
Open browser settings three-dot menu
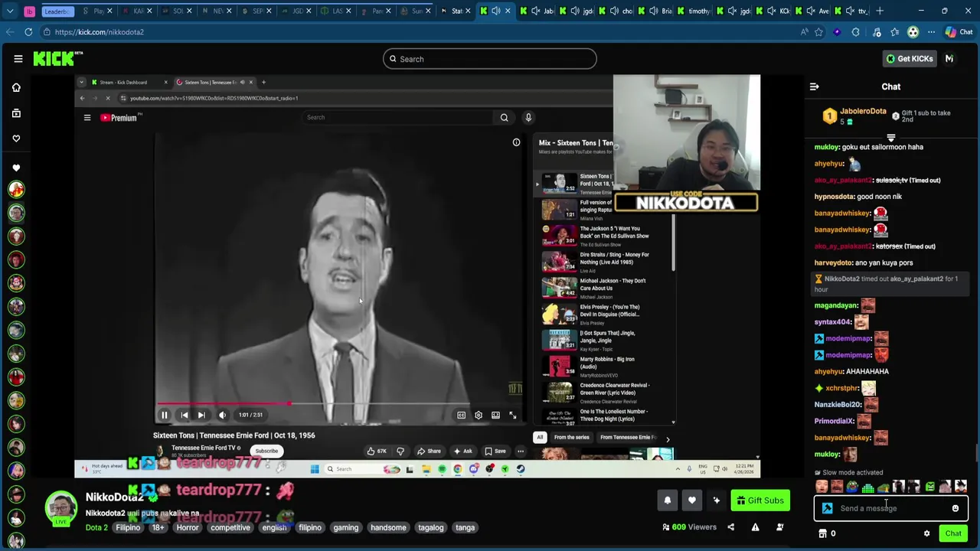931,32
